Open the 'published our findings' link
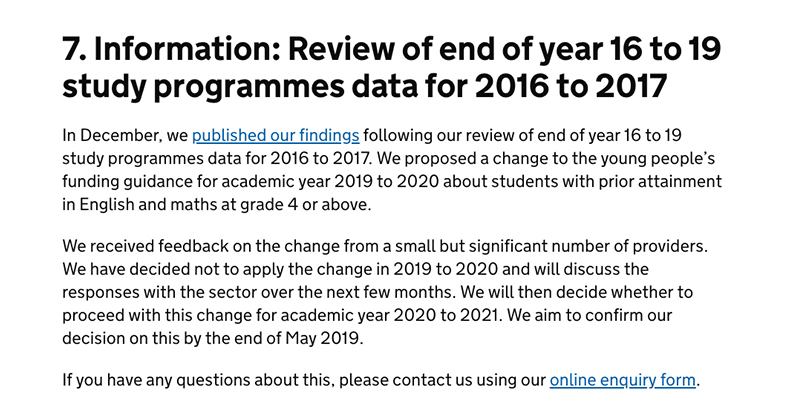This screenshot has height=420, width=800. point(276,135)
